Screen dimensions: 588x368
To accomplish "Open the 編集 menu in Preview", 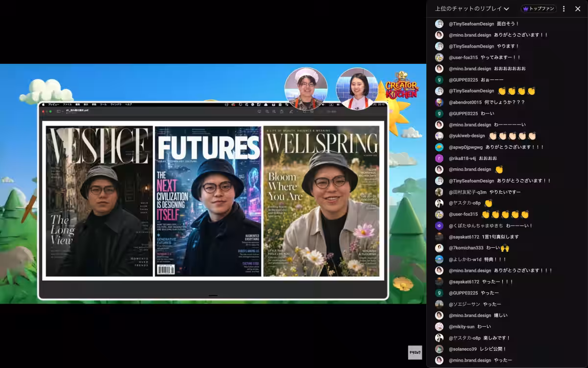I will click(78, 105).
